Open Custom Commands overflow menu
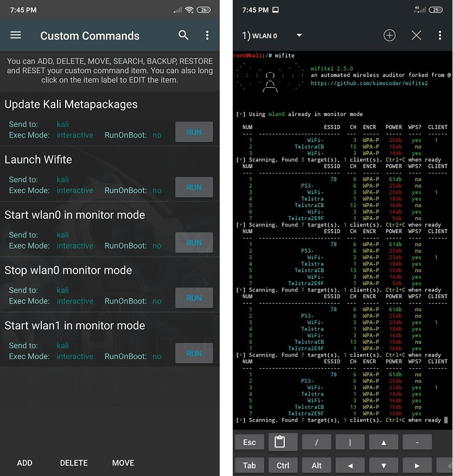The image size is (453, 476). (207, 35)
